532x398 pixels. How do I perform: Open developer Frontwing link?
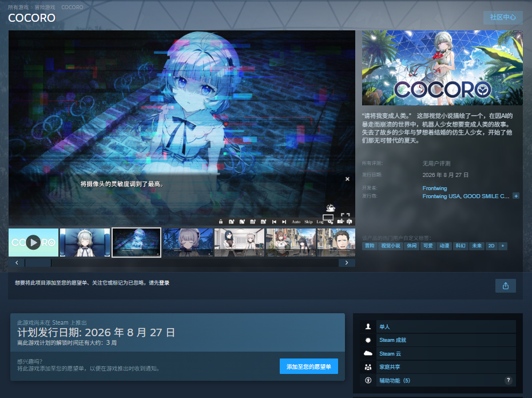[x=435, y=188]
